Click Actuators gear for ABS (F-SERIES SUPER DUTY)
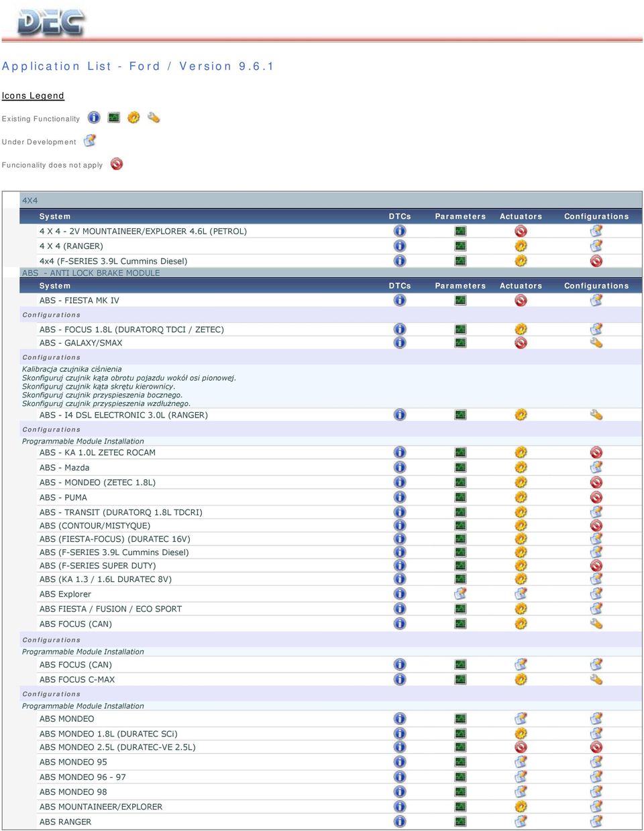This screenshot has width=644, height=831. [521, 566]
